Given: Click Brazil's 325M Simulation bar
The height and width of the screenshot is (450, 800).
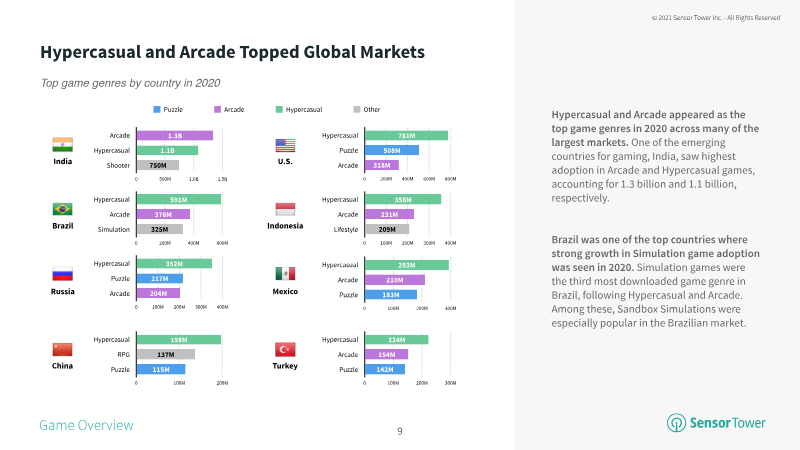Looking at the screenshot, I should (160, 230).
